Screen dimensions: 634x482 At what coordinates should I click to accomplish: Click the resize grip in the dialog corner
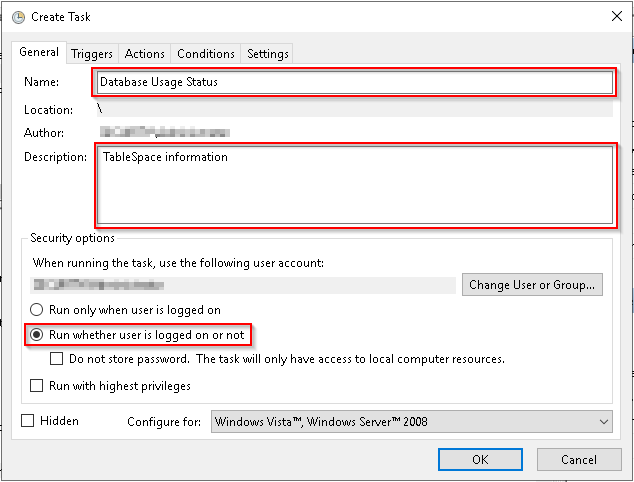click(628, 476)
